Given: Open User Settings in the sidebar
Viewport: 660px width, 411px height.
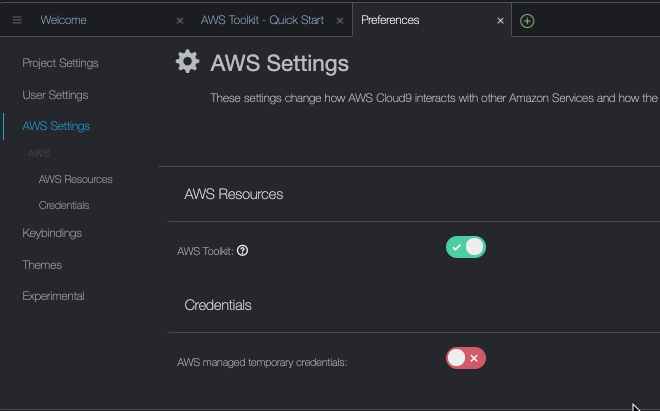Looking at the screenshot, I should click(x=55, y=95).
